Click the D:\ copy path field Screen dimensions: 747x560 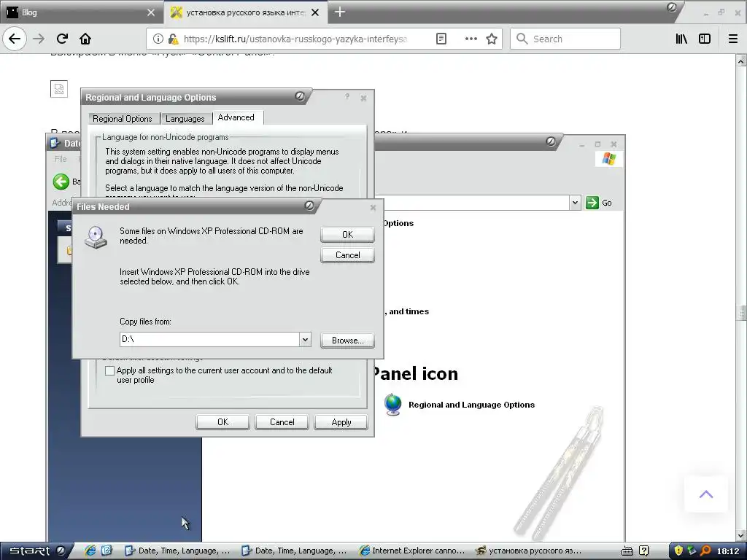point(209,340)
